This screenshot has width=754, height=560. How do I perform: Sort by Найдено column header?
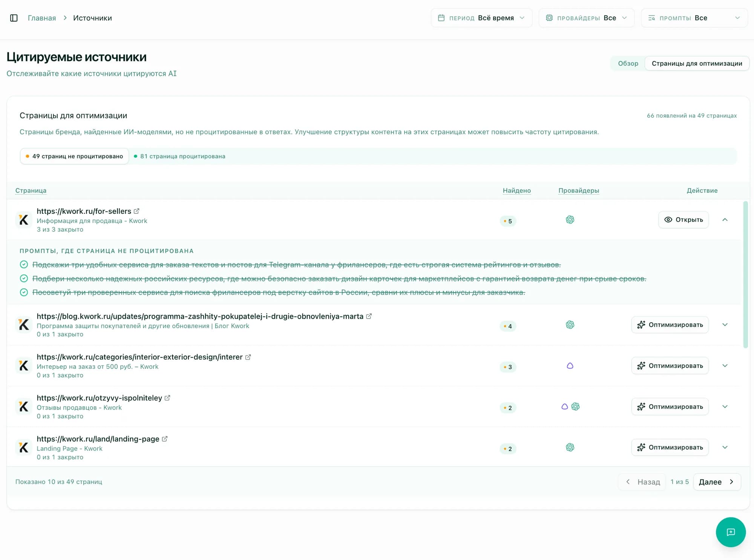point(516,190)
